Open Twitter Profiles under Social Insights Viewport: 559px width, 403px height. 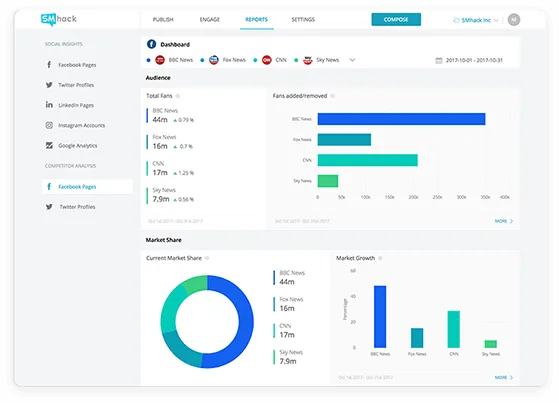[x=76, y=85]
